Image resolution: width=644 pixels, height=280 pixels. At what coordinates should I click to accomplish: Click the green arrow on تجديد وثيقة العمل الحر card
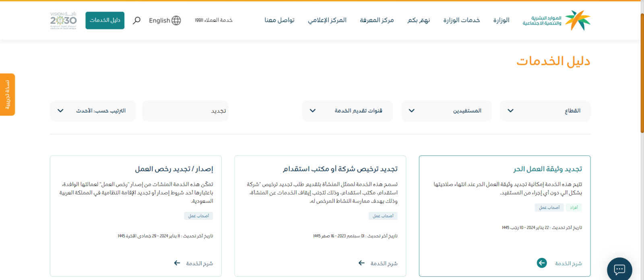pyautogui.click(x=542, y=263)
